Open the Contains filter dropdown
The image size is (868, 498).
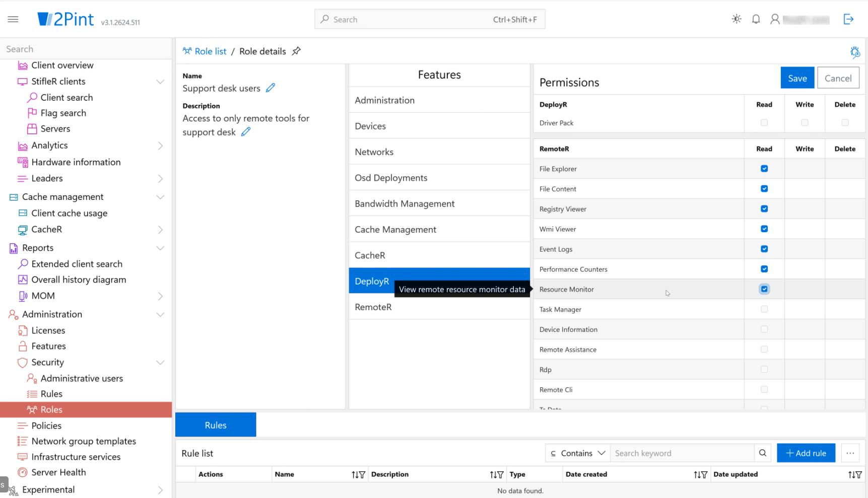(x=577, y=453)
